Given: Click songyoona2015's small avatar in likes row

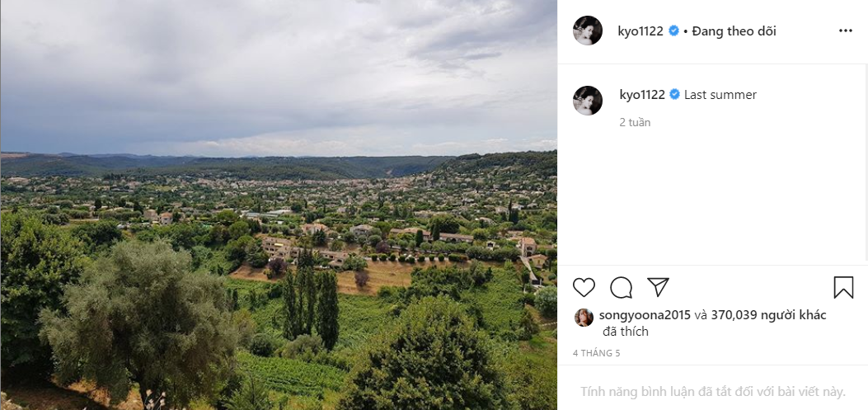Looking at the screenshot, I should (x=584, y=316).
